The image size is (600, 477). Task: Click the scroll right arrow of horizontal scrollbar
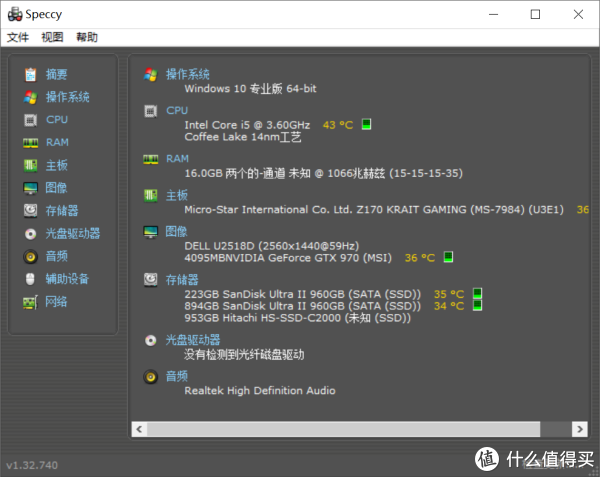[x=580, y=429]
